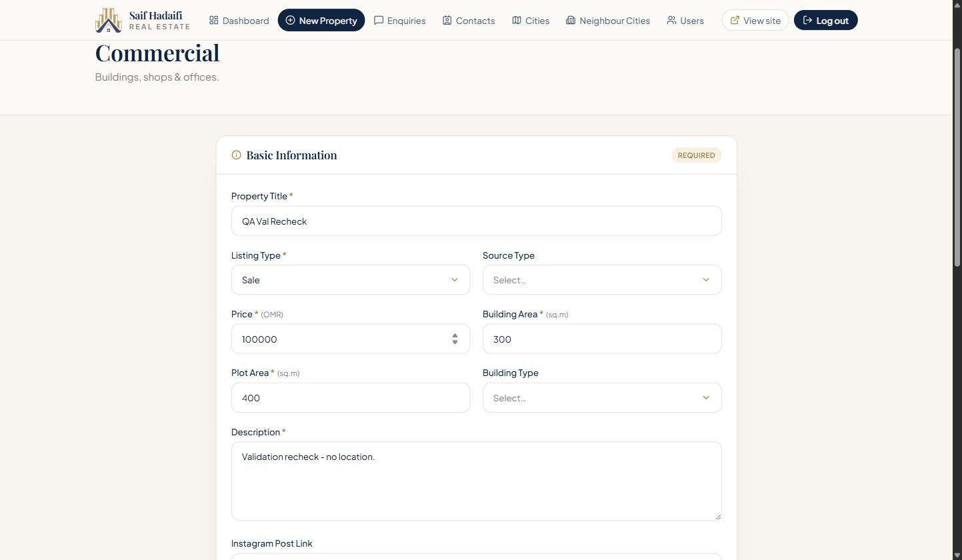This screenshot has width=962, height=560.
Task: Click the chevron in the Building Type select
Action: (706, 397)
